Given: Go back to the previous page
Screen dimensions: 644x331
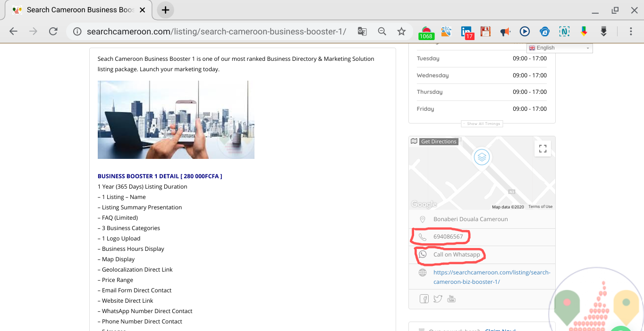Looking at the screenshot, I should (x=13, y=32).
